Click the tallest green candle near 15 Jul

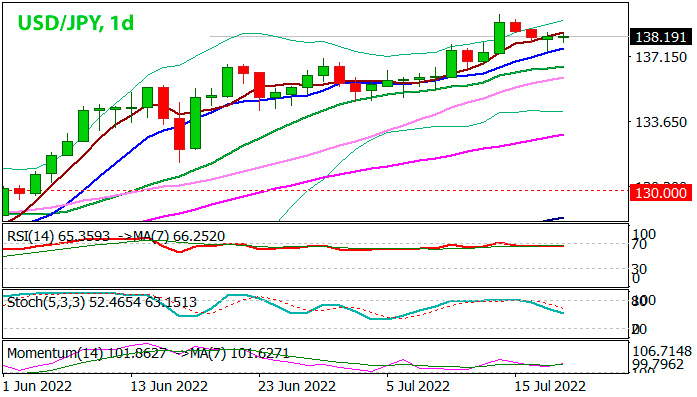[500, 38]
